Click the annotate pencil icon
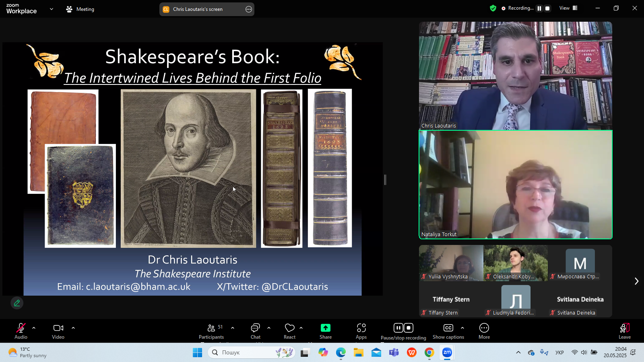 coord(17,303)
